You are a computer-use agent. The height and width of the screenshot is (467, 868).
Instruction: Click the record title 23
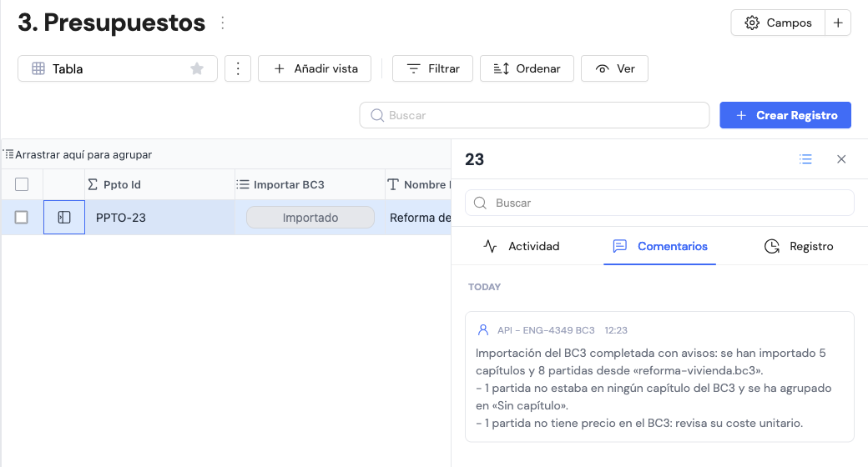tap(474, 159)
